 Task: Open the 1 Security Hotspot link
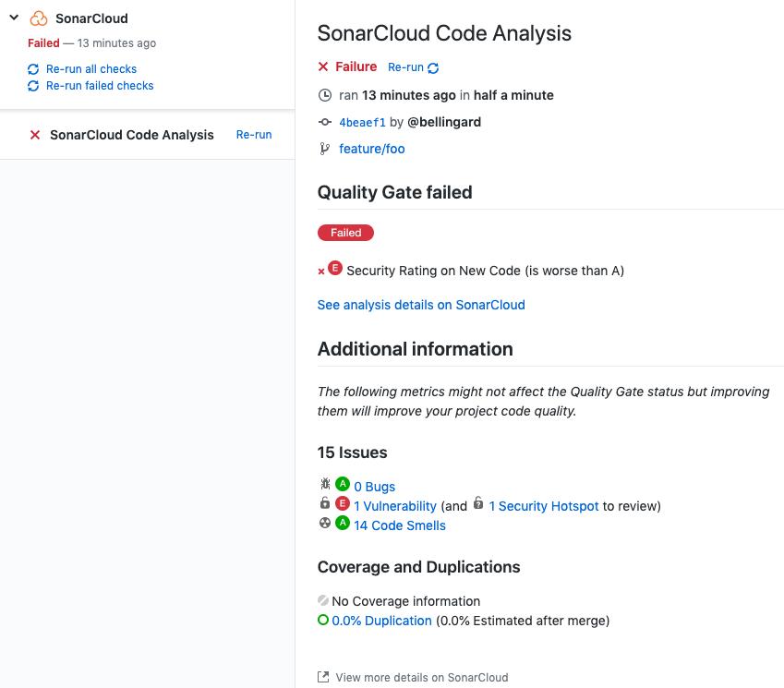tap(544, 506)
